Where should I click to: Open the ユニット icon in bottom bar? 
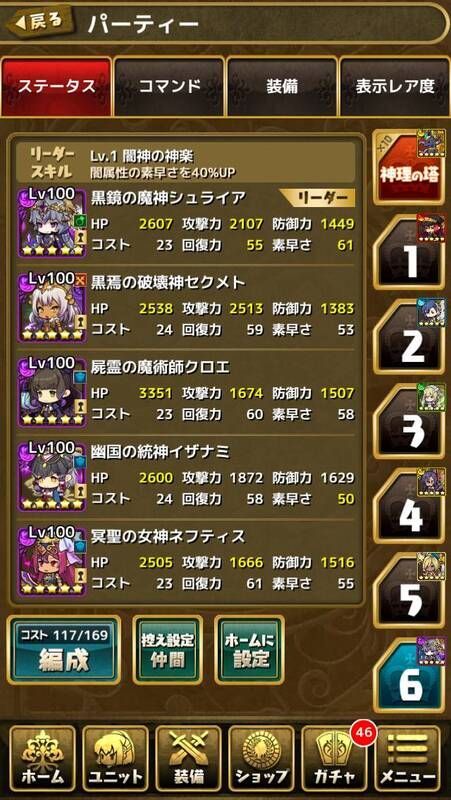pyautogui.click(x=115, y=759)
